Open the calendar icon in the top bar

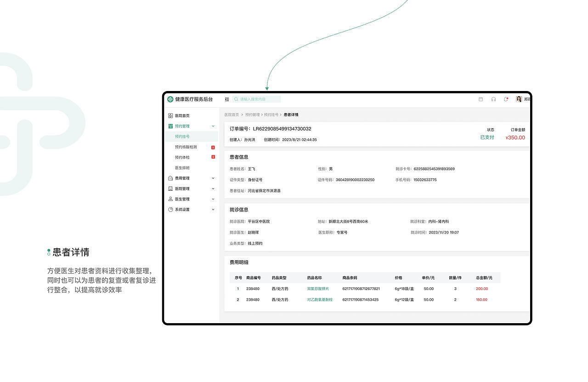(481, 99)
